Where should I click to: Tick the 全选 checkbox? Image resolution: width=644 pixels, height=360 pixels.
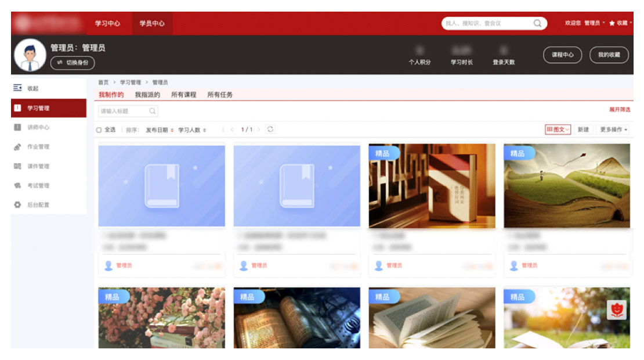click(x=99, y=130)
